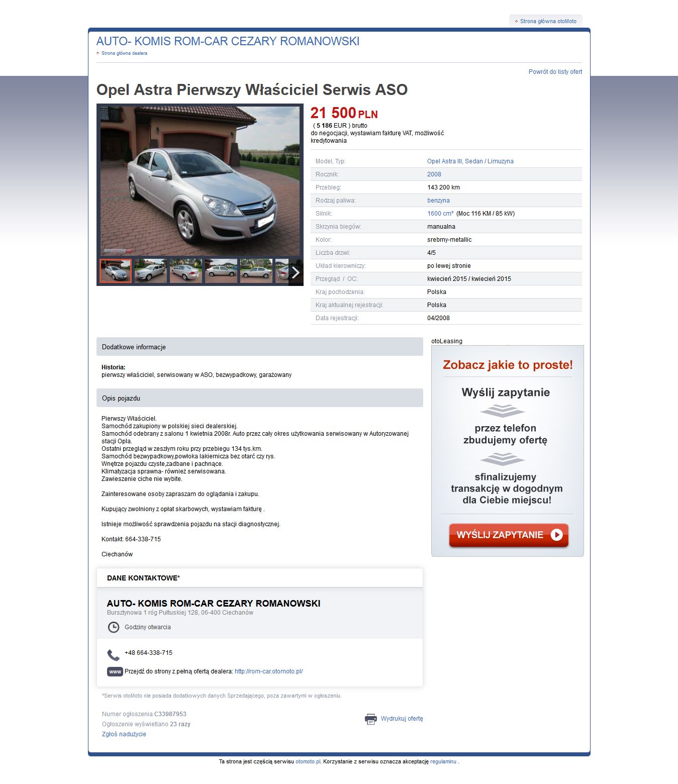Click the listing number C33987953
This screenshot has height=784, width=678.
170,714
